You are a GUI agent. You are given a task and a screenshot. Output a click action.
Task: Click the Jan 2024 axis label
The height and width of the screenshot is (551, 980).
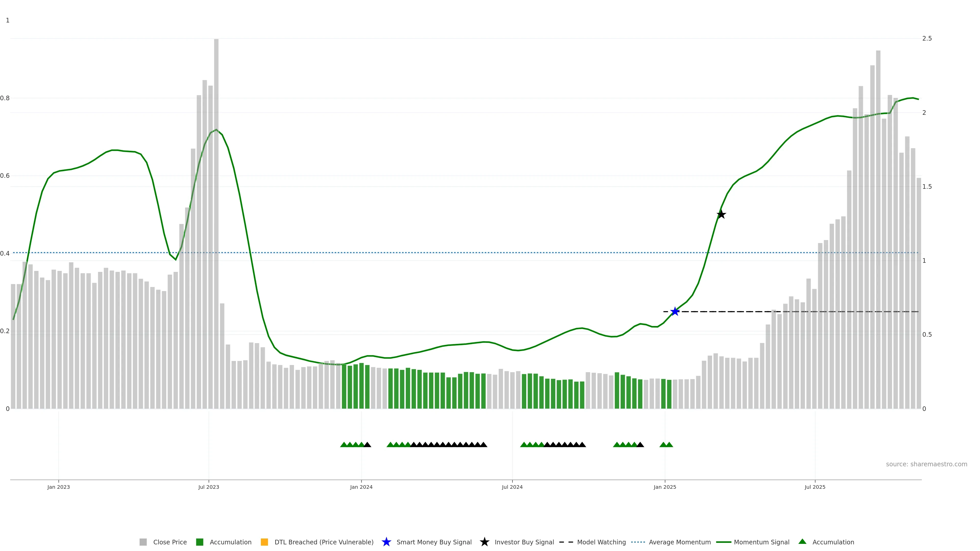[x=361, y=487]
